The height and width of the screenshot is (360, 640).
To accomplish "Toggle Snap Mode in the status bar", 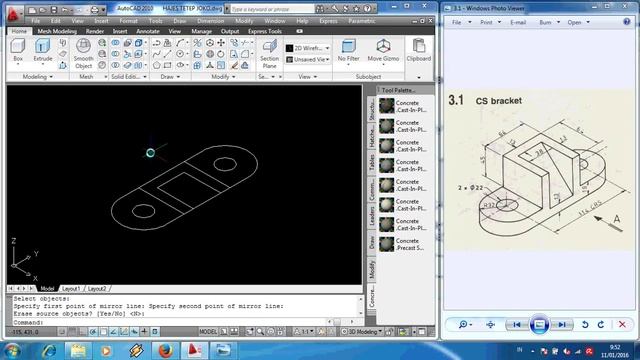I will [62, 332].
